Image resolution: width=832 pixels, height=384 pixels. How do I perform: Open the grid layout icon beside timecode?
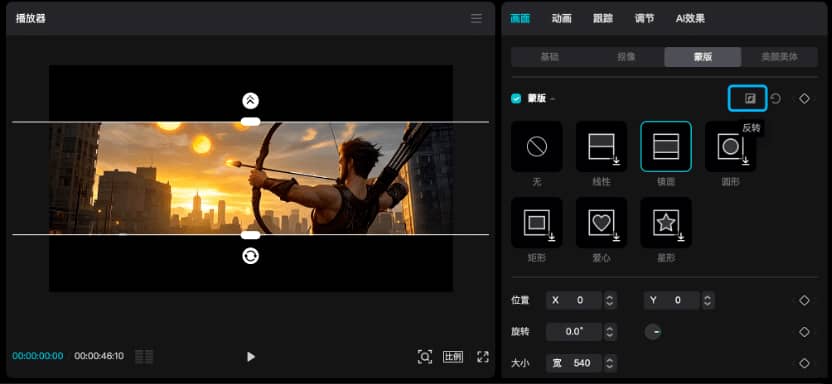click(144, 356)
